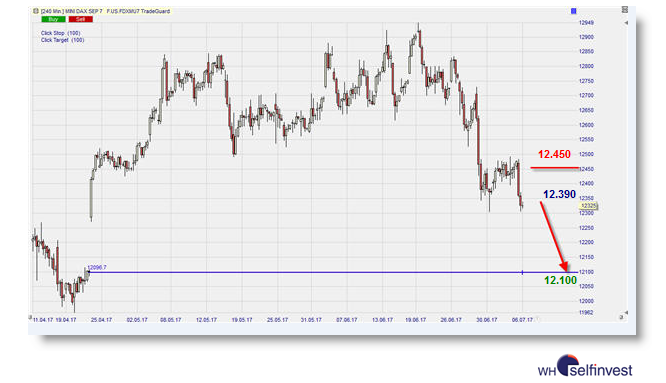Image resolution: width=666 pixels, height=383 pixels.
Task: Click the 12.05.17 date on time axis
Action: (206, 320)
